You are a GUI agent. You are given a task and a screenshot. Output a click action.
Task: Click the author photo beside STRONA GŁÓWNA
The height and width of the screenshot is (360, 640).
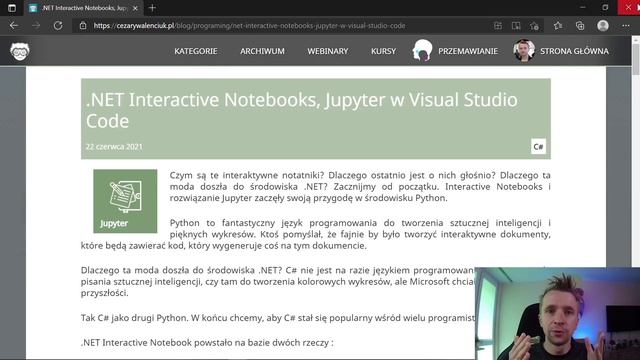[524, 51]
